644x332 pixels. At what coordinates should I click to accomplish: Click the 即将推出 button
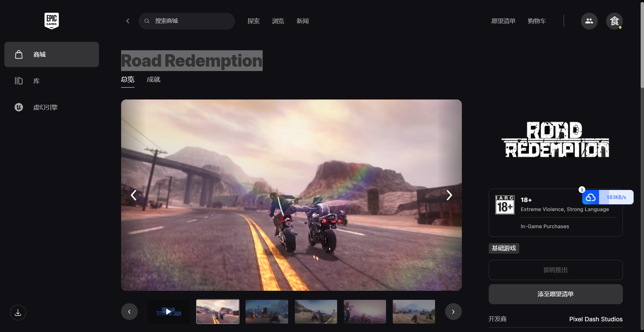(556, 270)
